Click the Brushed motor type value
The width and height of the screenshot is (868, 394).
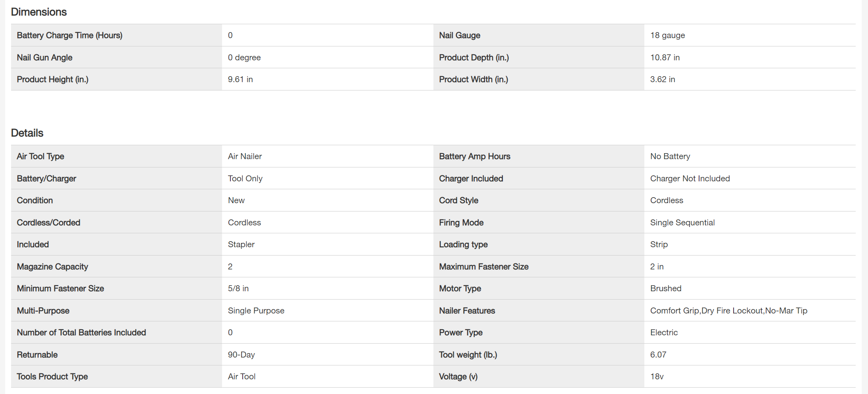click(x=666, y=288)
